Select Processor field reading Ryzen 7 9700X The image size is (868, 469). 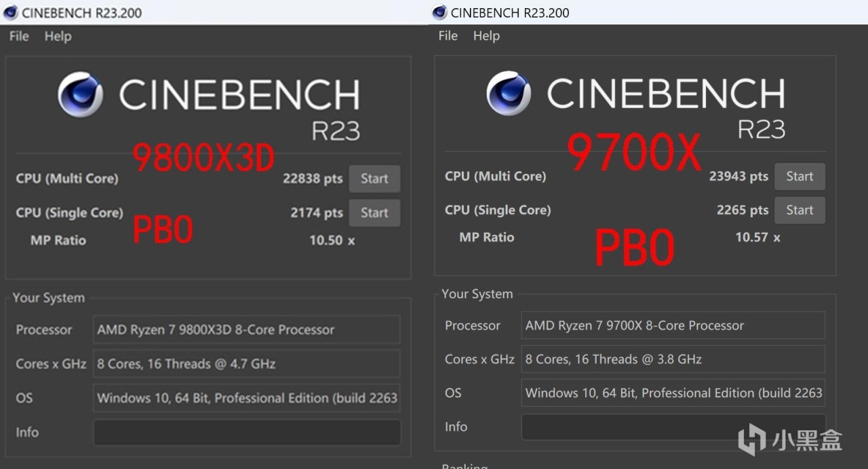(x=673, y=325)
